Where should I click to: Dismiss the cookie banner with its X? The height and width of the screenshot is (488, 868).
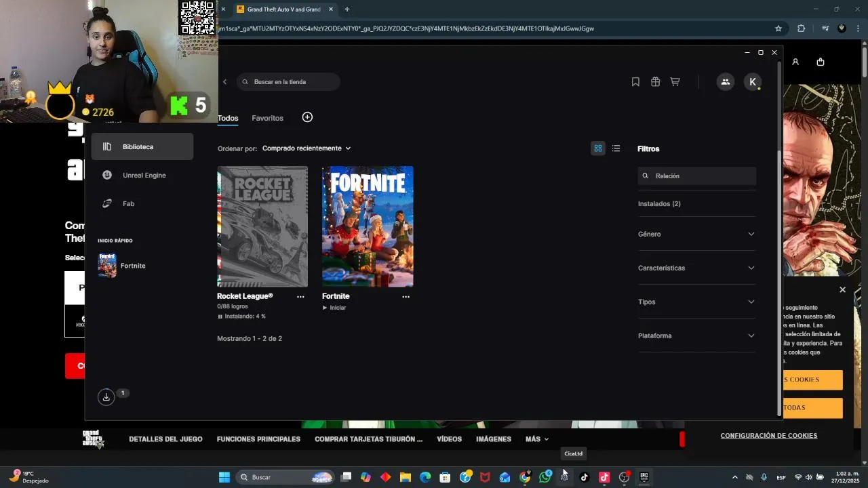[x=842, y=289]
